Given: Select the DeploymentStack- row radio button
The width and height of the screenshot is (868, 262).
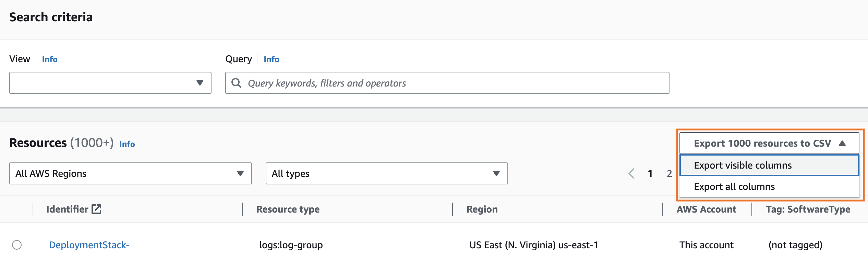Looking at the screenshot, I should [17, 245].
